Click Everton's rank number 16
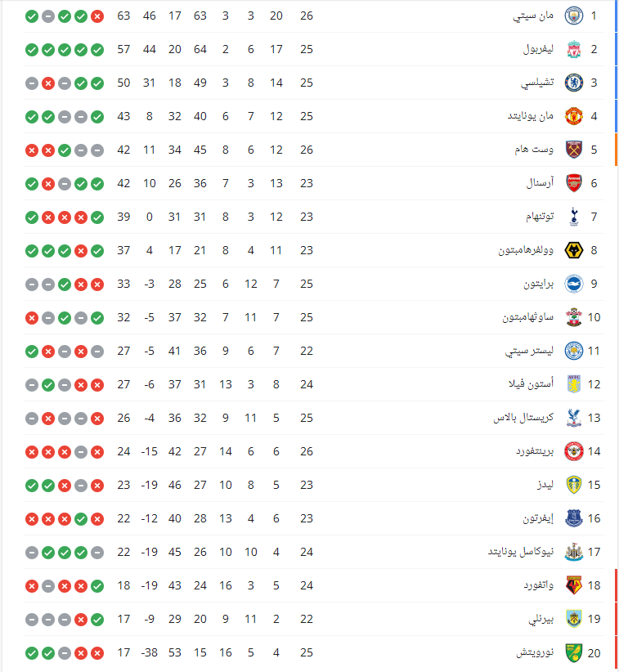Screen dimensions: 619x672 pos(594,518)
